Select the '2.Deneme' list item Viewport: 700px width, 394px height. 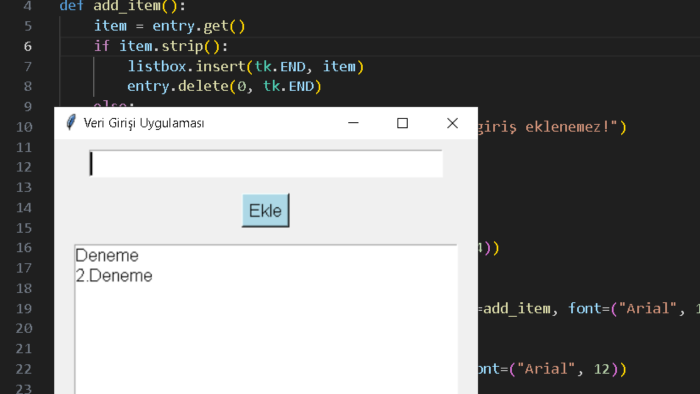[x=114, y=276]
